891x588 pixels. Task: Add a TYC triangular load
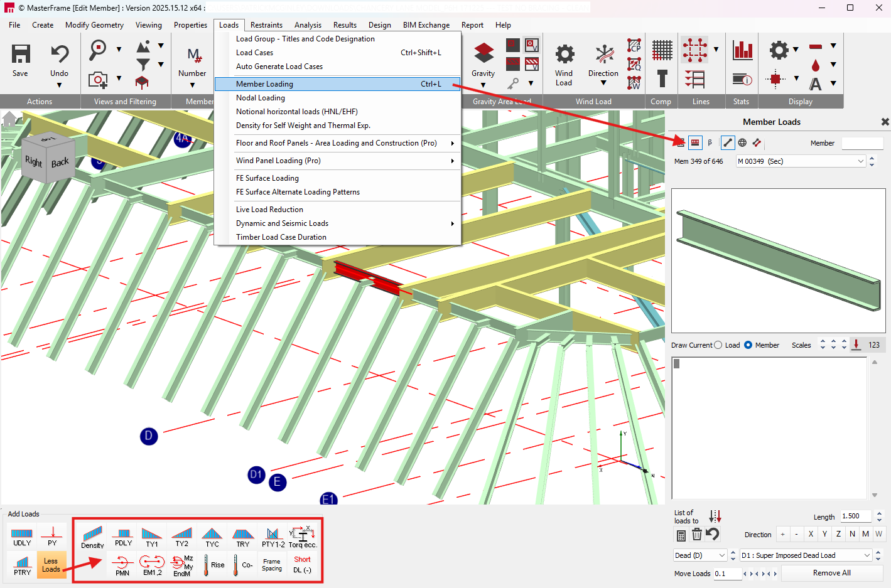click(x=212, y=537)
